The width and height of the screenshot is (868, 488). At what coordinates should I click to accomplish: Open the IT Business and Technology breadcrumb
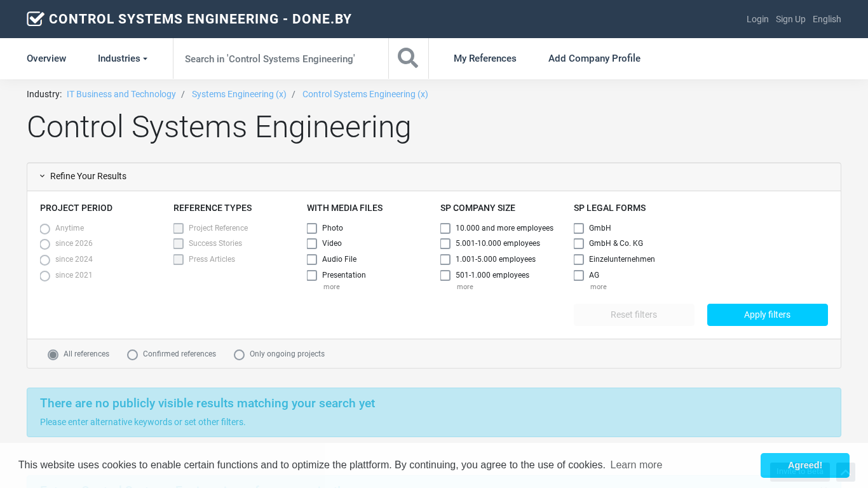click(121, 94)
